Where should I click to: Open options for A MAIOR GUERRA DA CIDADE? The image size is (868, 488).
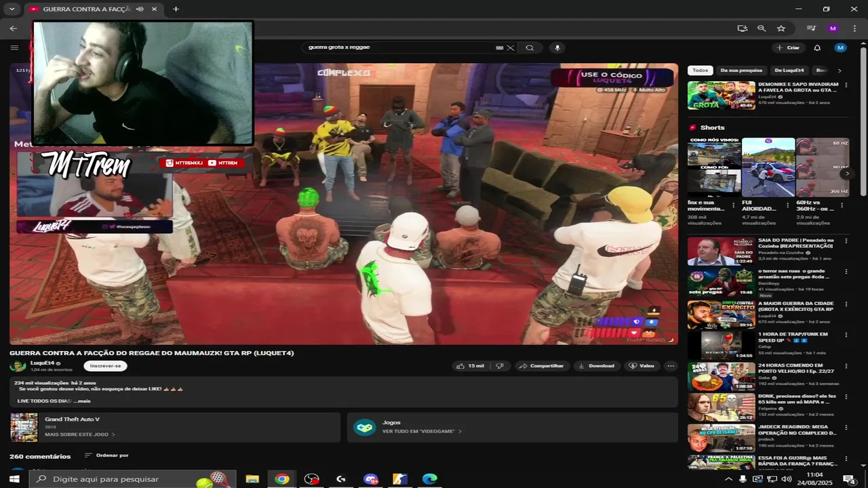tap(846, 304)
